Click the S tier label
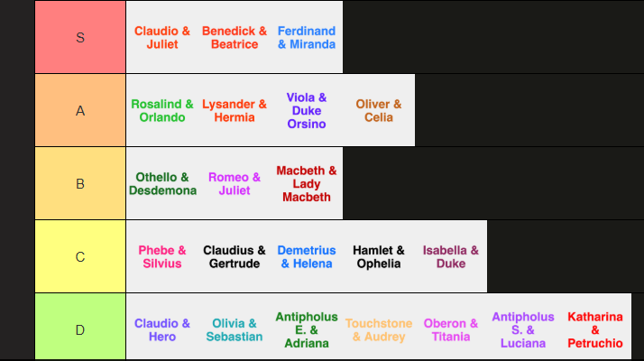 pos(80,38)
